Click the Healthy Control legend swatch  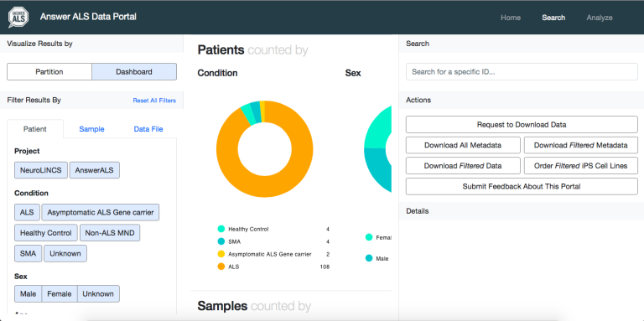[221, 229]
